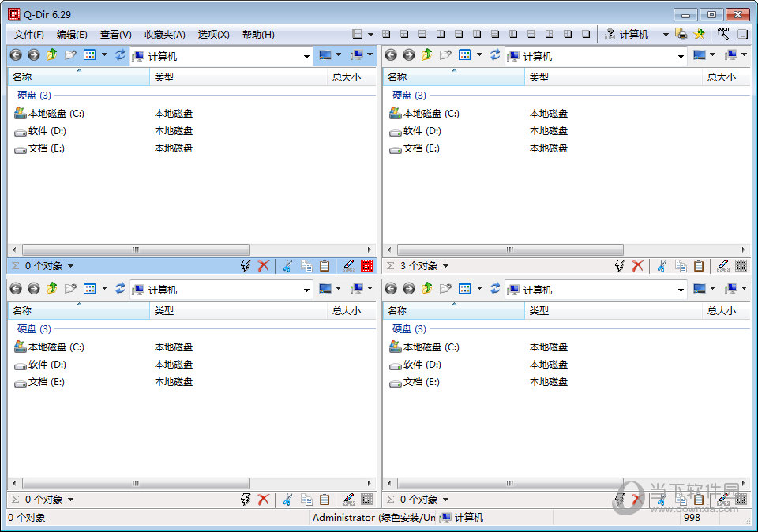
Task: Go up one folder in top-right pane
Action: click(427, 55)
